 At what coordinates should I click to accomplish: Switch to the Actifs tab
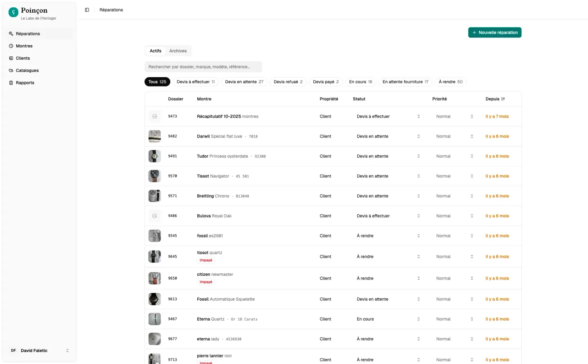click(x=156, y=51)
